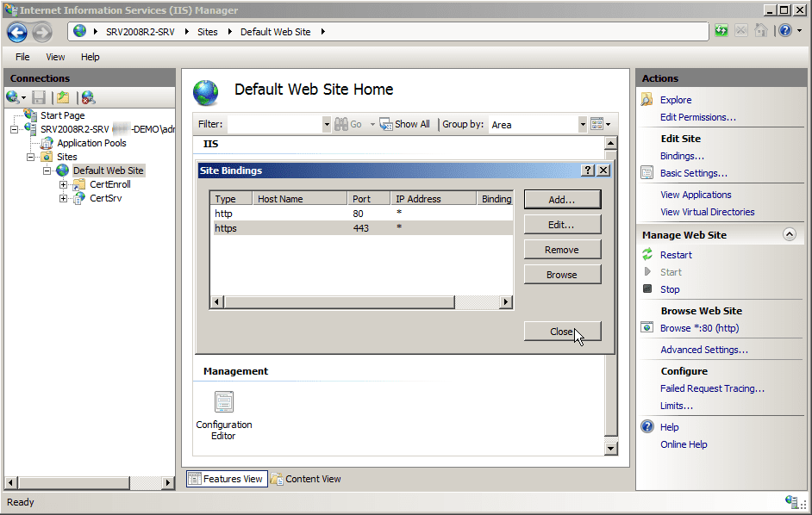
Task: Click the Browse *:80 page icon
Action: pos(646,327)
